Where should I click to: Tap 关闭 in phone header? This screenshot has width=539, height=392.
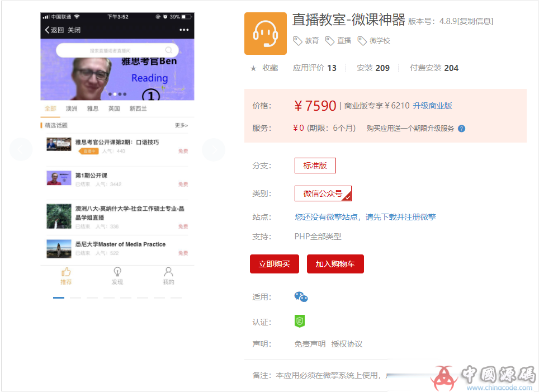[x=74, y=30]
